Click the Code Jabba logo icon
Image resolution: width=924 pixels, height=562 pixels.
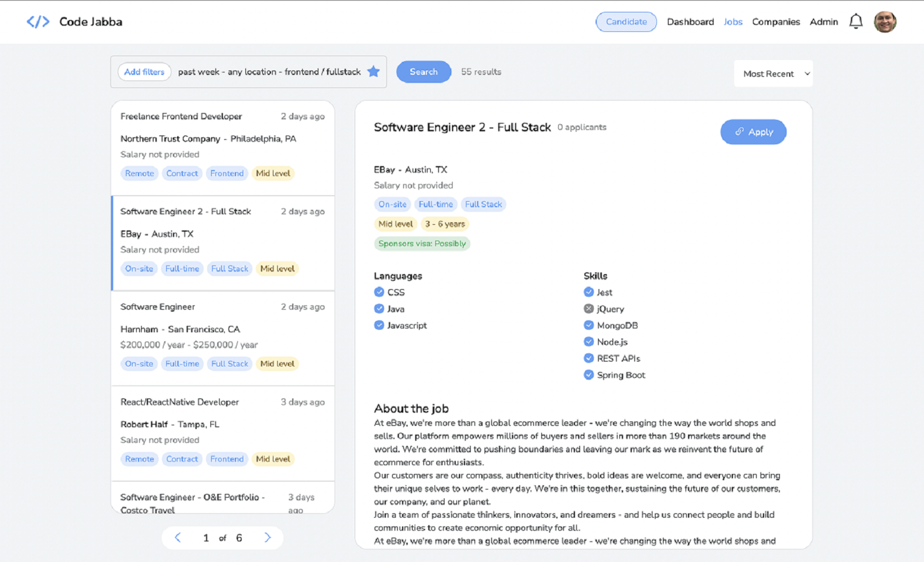(x=37, y=22)
